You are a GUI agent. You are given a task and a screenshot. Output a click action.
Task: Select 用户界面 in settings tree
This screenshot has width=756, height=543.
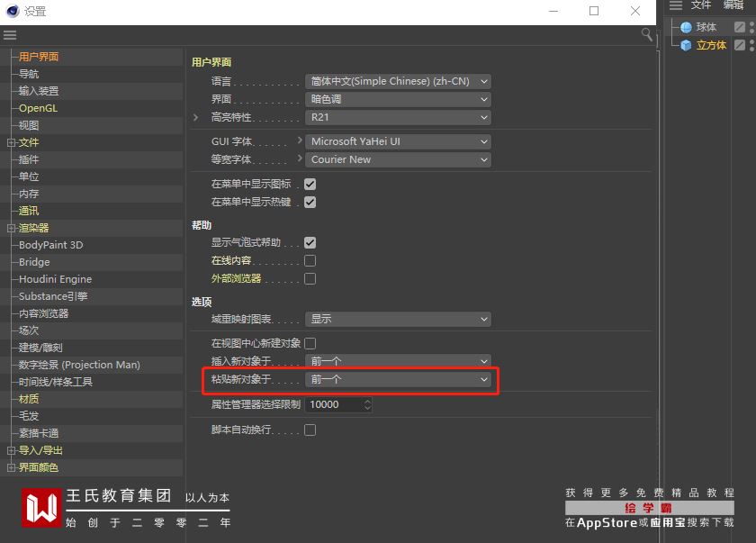39,57
